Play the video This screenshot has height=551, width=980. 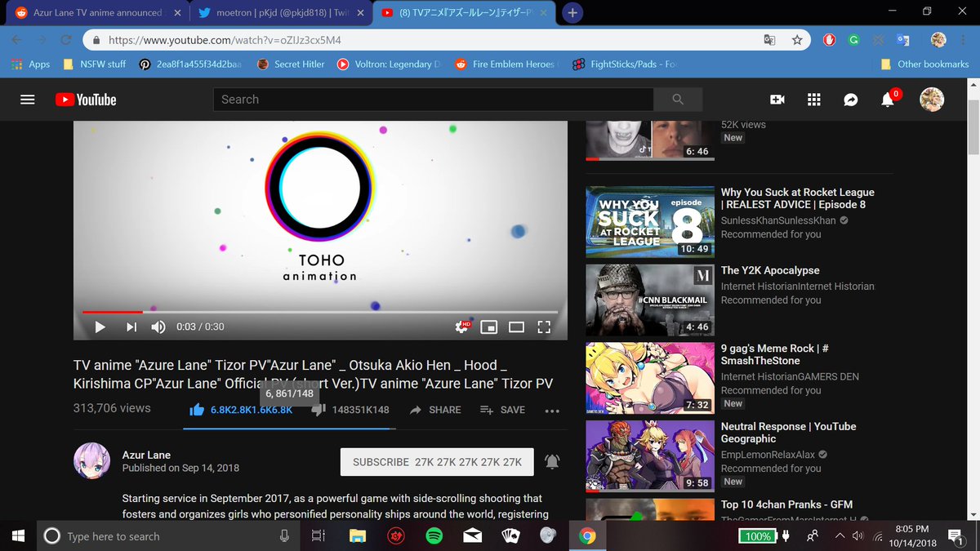coord(100,327)
